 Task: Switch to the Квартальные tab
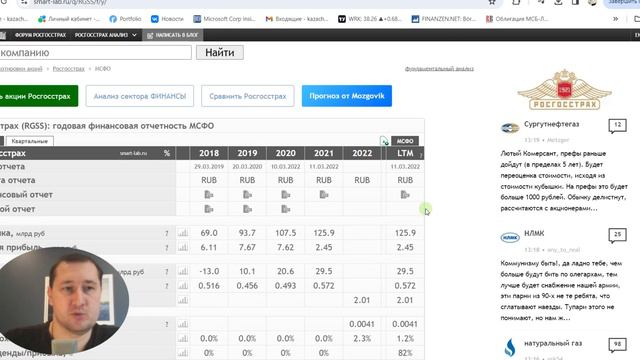point(29,141)
